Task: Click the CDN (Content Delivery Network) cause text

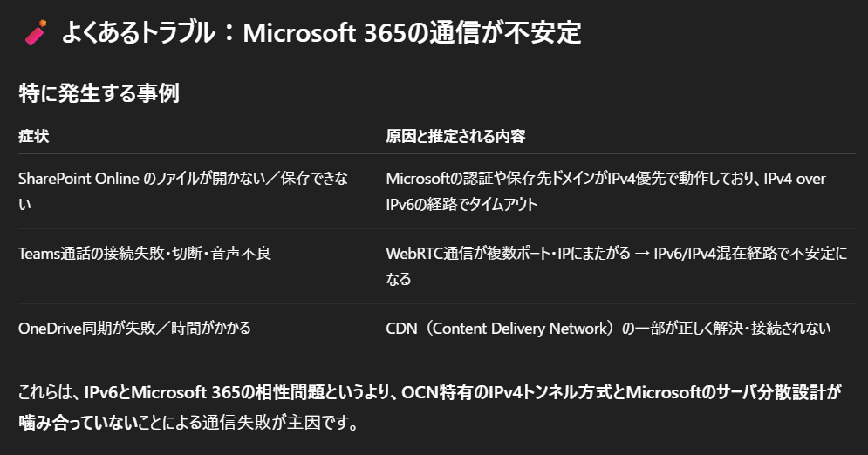Action: (x=608, y=328)
